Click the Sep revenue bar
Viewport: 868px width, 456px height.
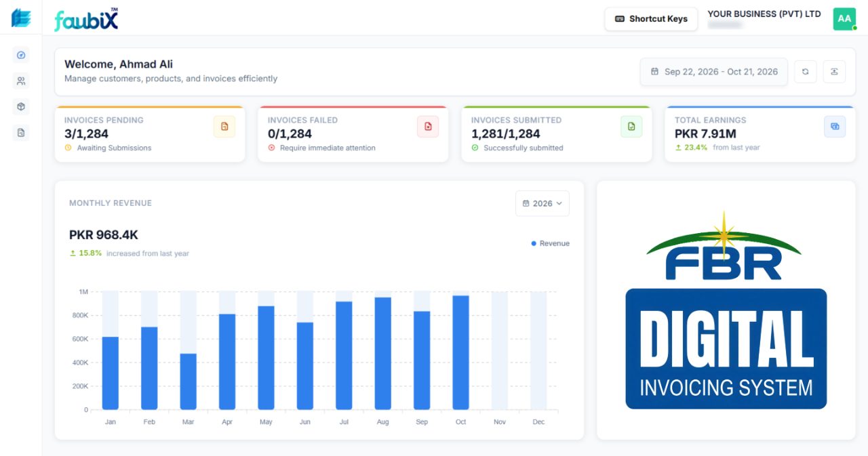[x=422, y=360]
